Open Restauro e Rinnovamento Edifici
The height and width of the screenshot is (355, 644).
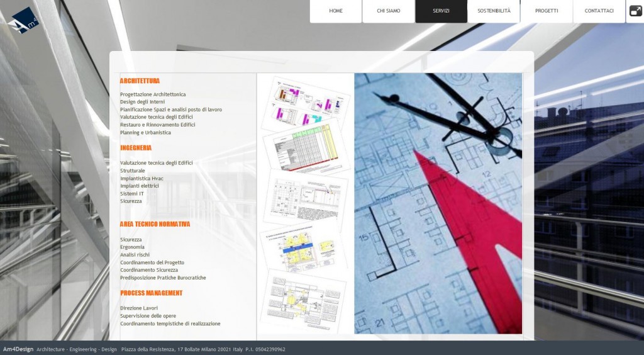(157, 125)
